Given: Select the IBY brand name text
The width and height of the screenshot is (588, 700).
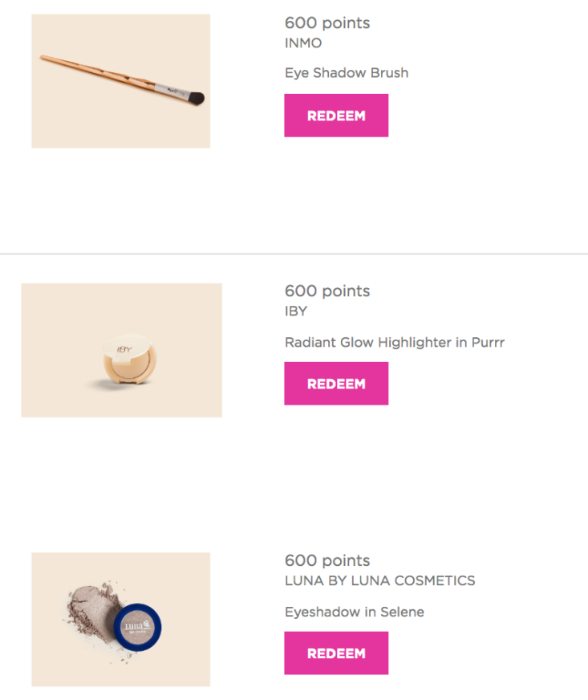Looking at the screenshot, I should click(296, 311).
